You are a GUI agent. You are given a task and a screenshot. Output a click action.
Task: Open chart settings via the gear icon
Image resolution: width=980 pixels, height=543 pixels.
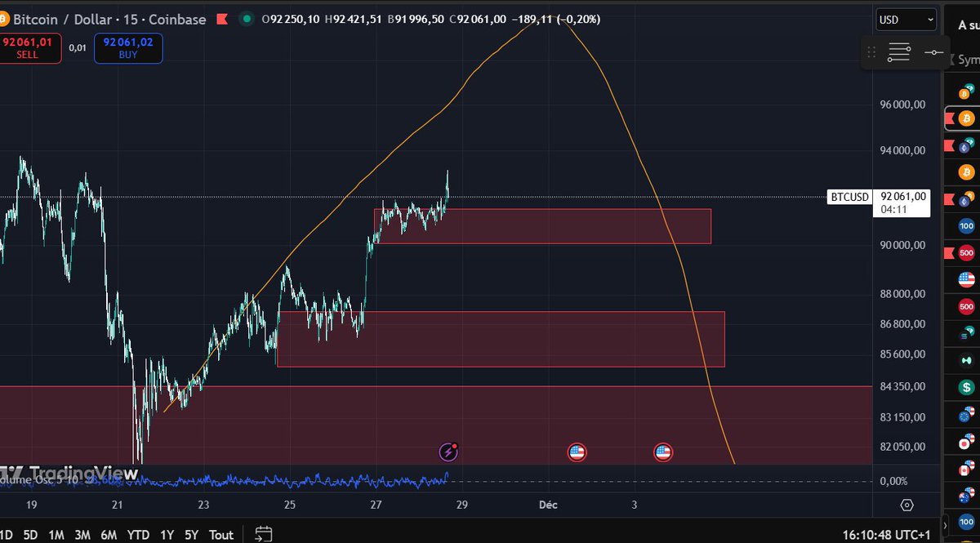tap(906, 506)
